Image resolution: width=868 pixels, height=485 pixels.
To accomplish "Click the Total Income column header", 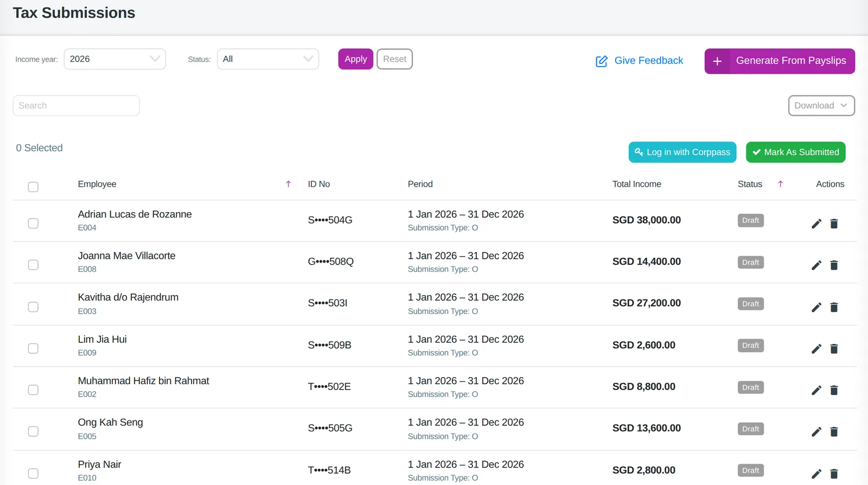I will click(x=637, y=184).
